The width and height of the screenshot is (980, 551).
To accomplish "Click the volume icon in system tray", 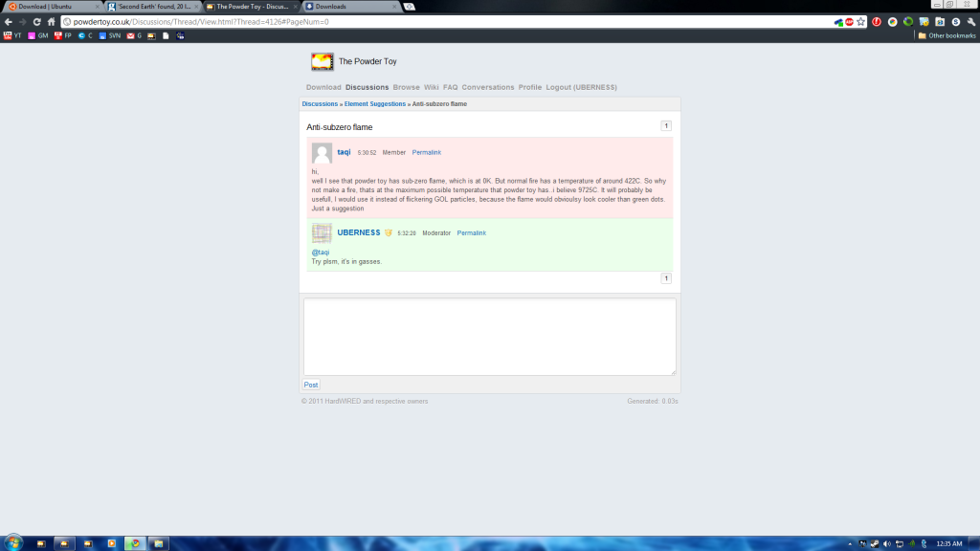I will [887, 543].
